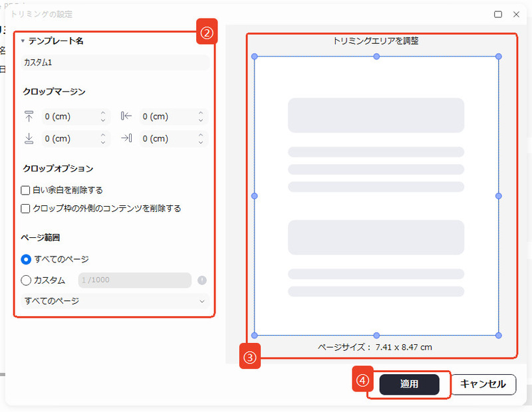Enable the クロップ枠の外側のコンテンツを削除する checkbox

(x=25, y=207)
